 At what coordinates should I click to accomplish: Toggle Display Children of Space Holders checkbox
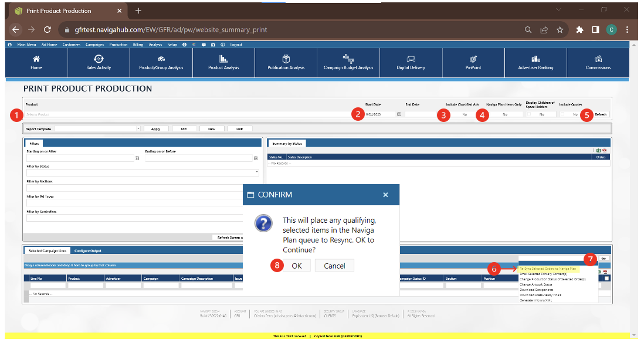pos(528,114)
